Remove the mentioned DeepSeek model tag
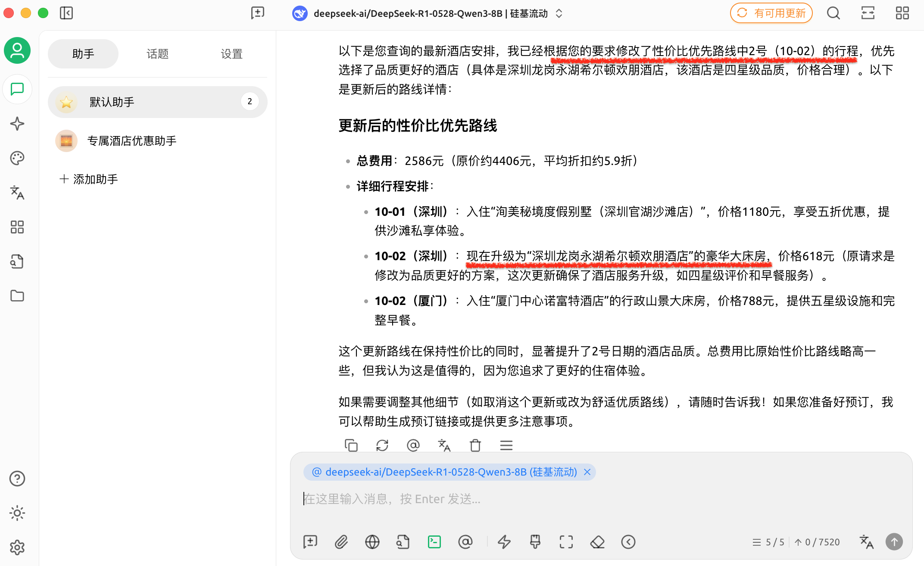Image resolution: width=924 pixels, height=566 pixels. pyautogui.click(x=587, y=472)
